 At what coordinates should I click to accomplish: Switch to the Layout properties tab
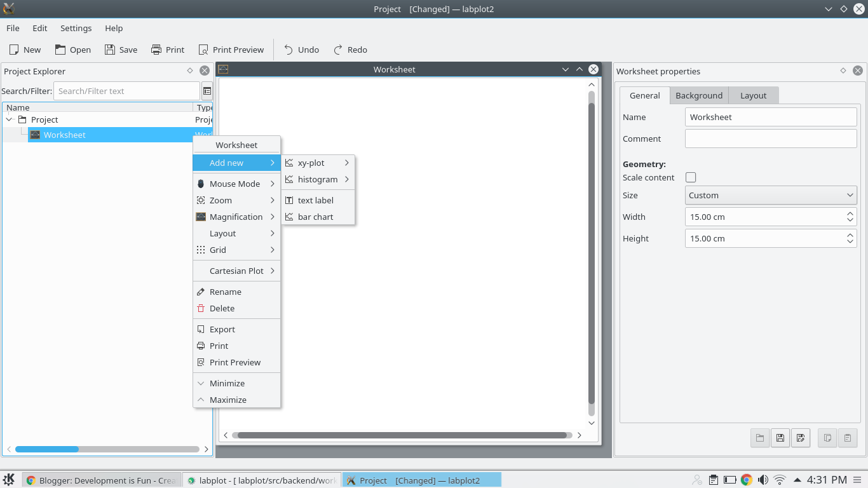point(754,95)
